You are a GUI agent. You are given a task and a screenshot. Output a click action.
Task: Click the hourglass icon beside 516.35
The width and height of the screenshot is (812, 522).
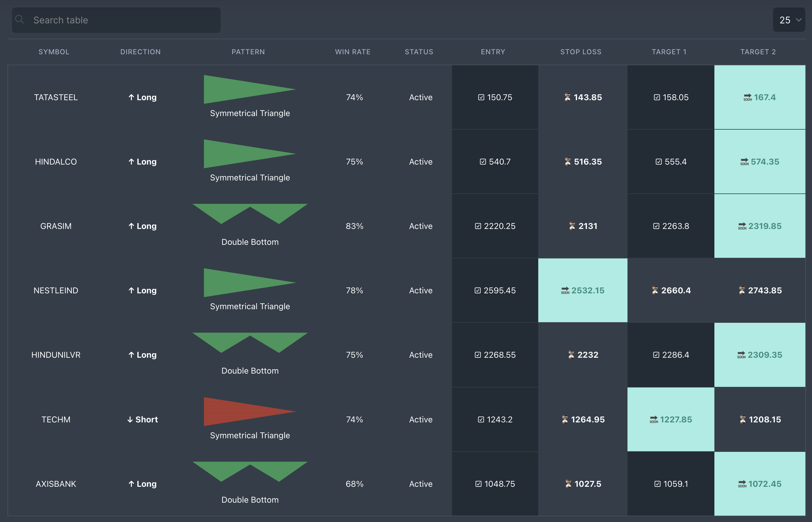coord(567,162)
